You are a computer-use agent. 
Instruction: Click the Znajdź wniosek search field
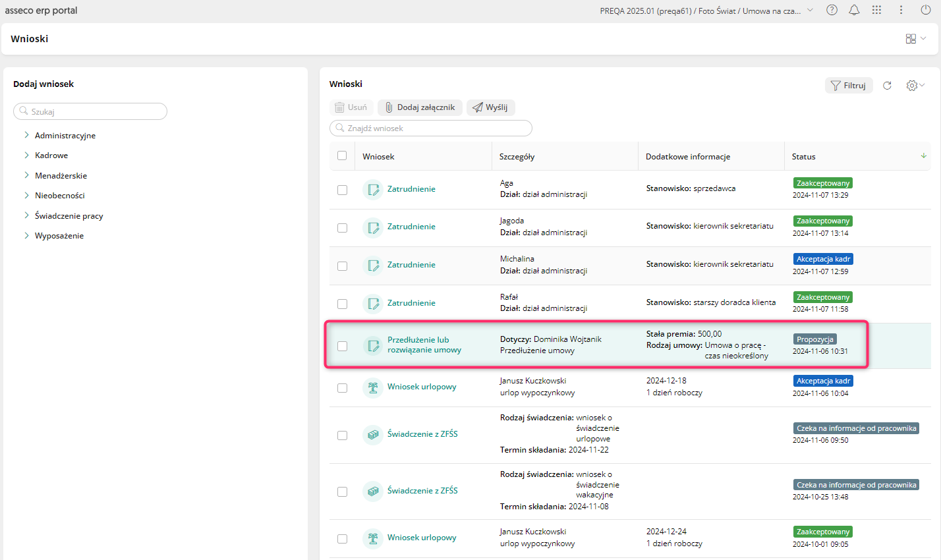coord(431,128)
